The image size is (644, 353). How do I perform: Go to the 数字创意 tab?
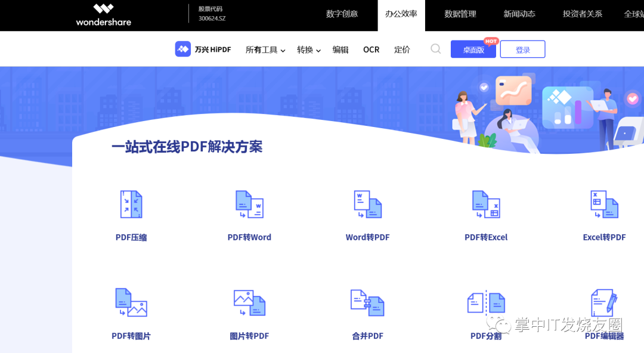coord(342,14)
